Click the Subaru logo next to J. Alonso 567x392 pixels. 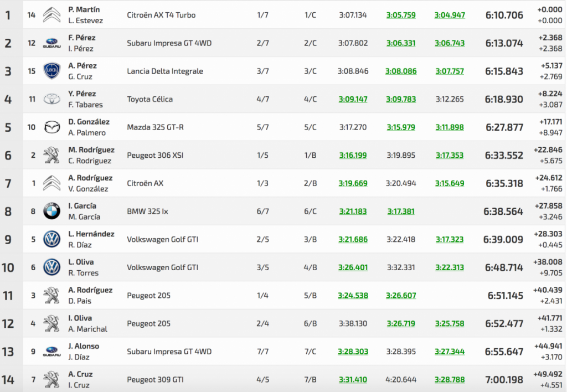pyautogui.click(x=51, y=352)
